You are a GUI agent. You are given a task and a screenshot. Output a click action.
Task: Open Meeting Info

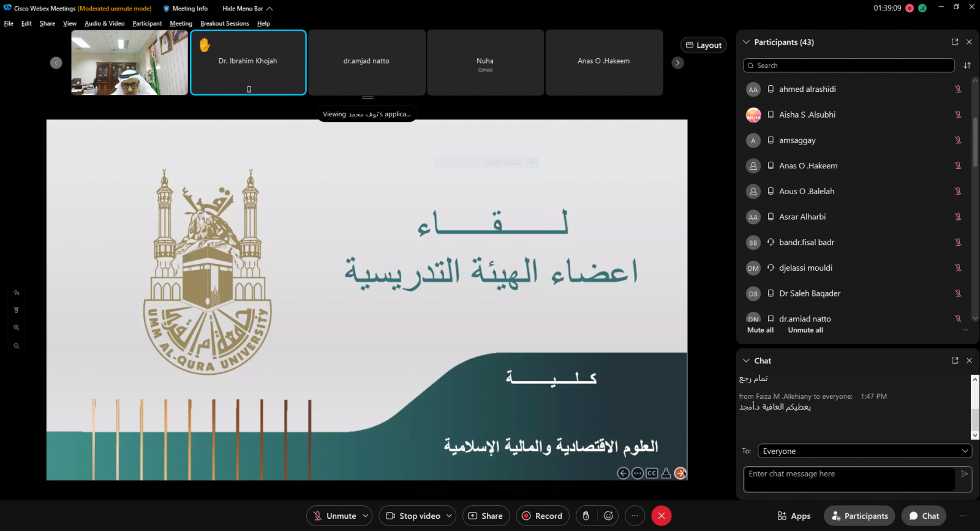[185, 9]
